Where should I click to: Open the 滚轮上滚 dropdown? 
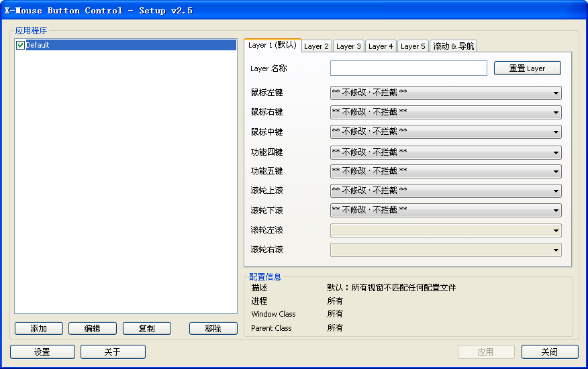446,191
